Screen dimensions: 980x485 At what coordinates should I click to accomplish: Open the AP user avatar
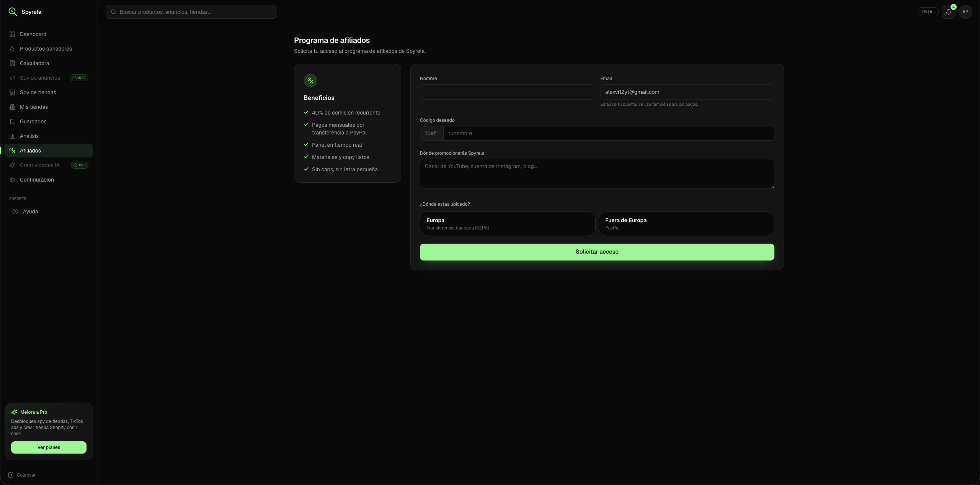[965, 12]
